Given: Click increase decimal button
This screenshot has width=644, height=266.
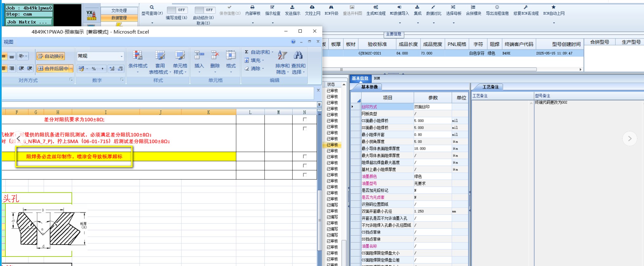Looking at the screenshot, I should 112,68.
